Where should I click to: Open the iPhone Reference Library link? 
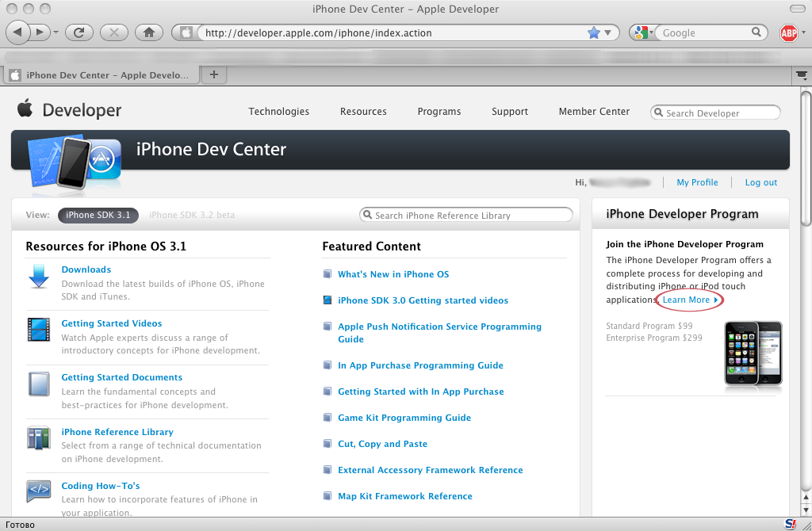tap(117, 432)
